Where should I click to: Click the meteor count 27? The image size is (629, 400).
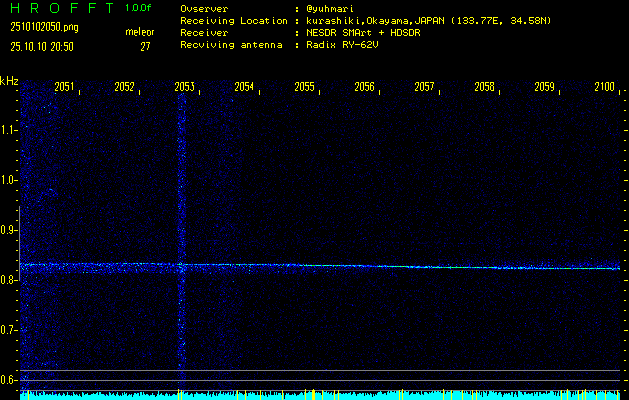(x=145, y=47)
